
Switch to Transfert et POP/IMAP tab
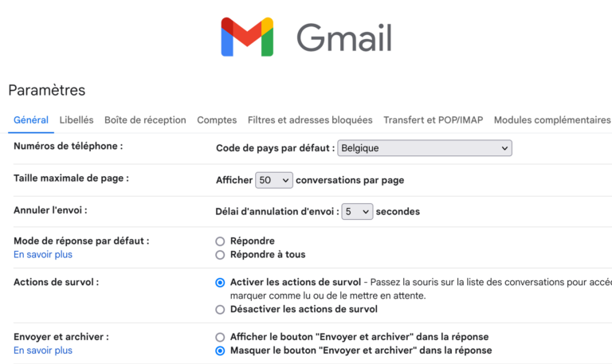(433, 120)
